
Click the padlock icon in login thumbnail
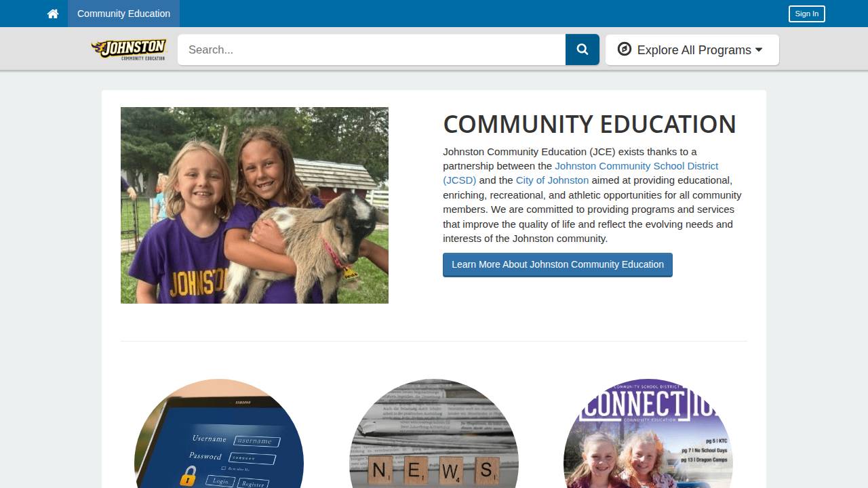click(x=188, y=476)
